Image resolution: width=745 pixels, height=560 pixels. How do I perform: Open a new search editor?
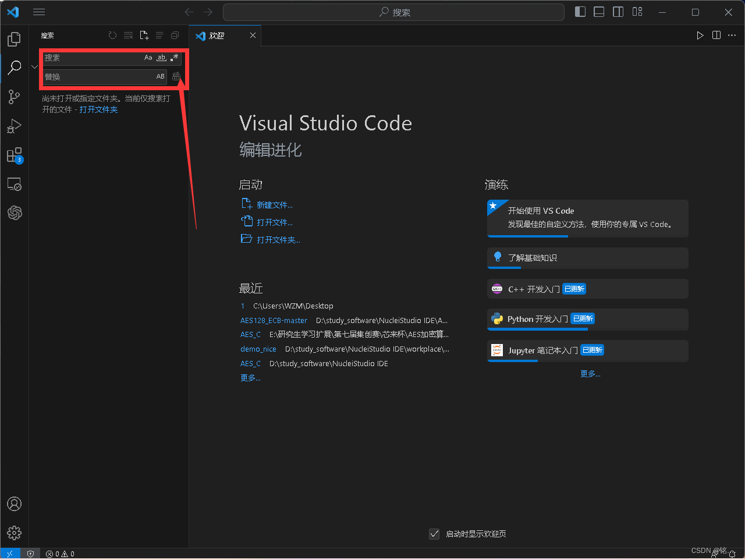coord(144,36)
